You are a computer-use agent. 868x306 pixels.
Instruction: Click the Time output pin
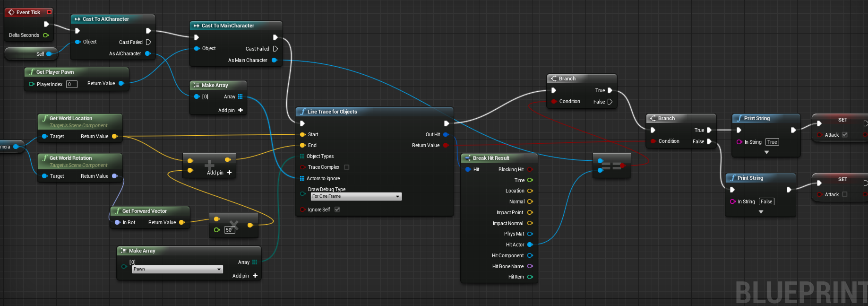point(530,180)
